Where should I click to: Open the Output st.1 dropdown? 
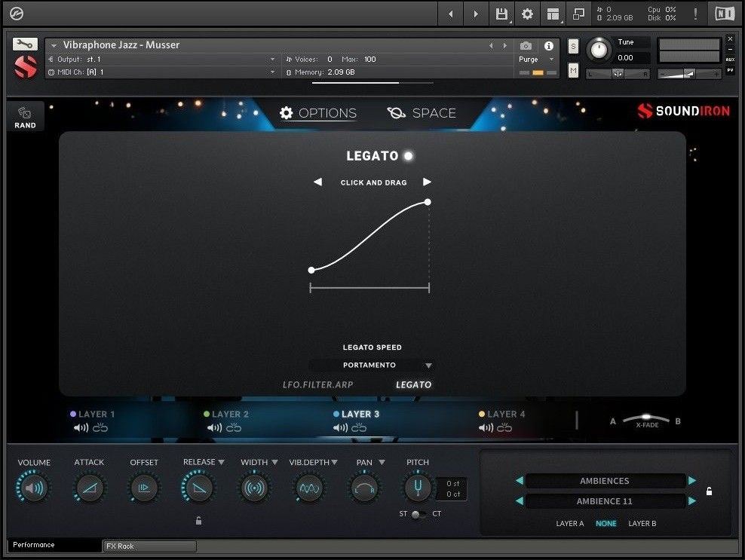271,59
